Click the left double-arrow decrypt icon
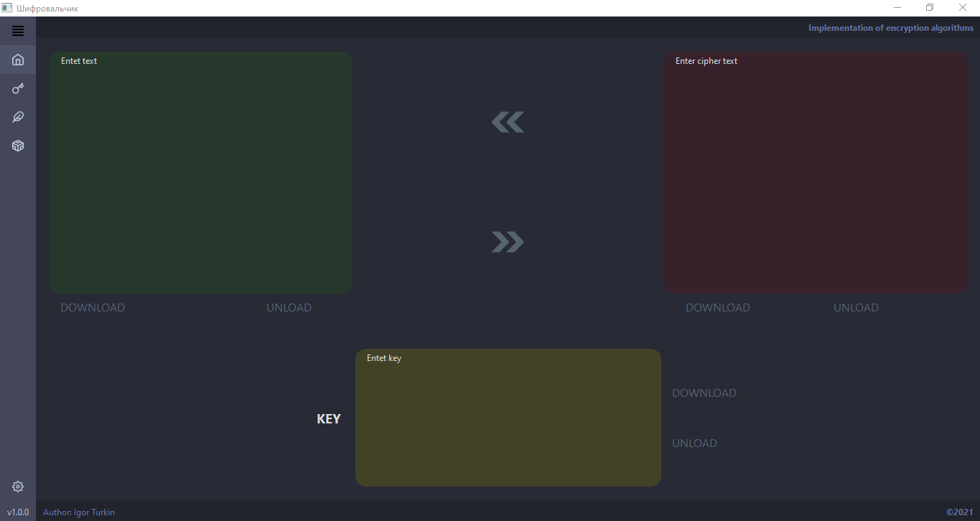 point(508,121)
